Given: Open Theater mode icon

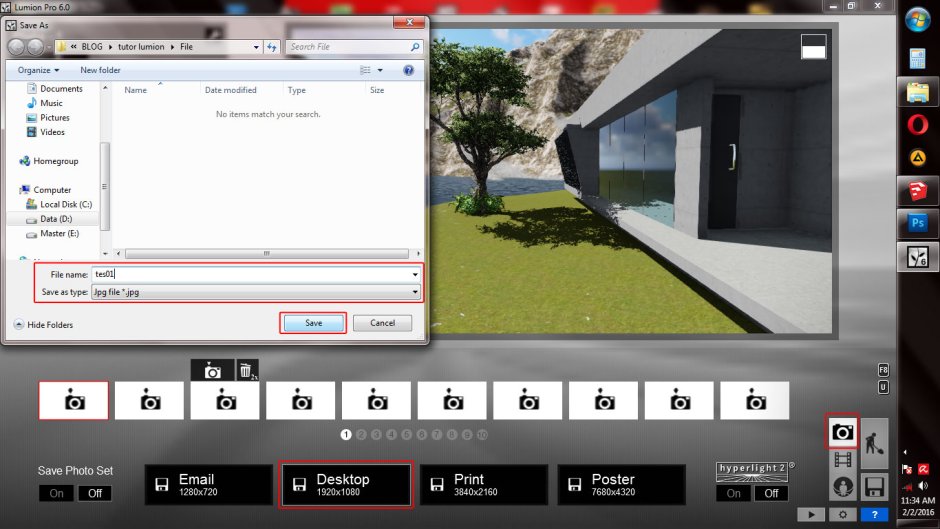Looking at the screenshot, I should click(842, 488).
